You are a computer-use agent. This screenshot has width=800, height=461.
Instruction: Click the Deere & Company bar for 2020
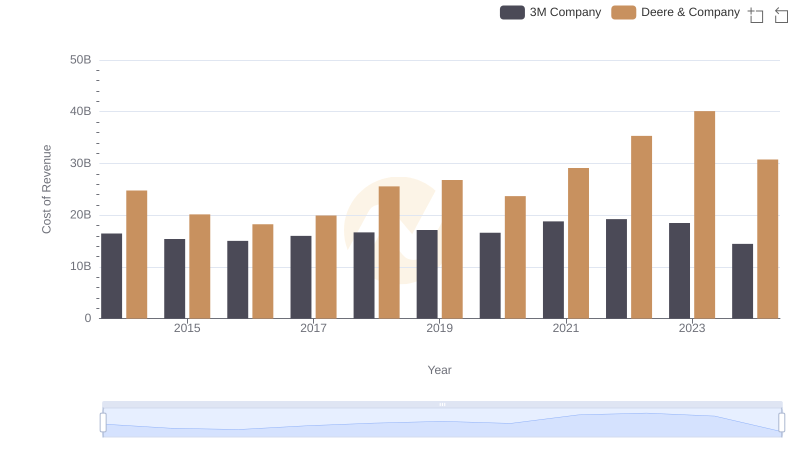click(x=515, y=258)
